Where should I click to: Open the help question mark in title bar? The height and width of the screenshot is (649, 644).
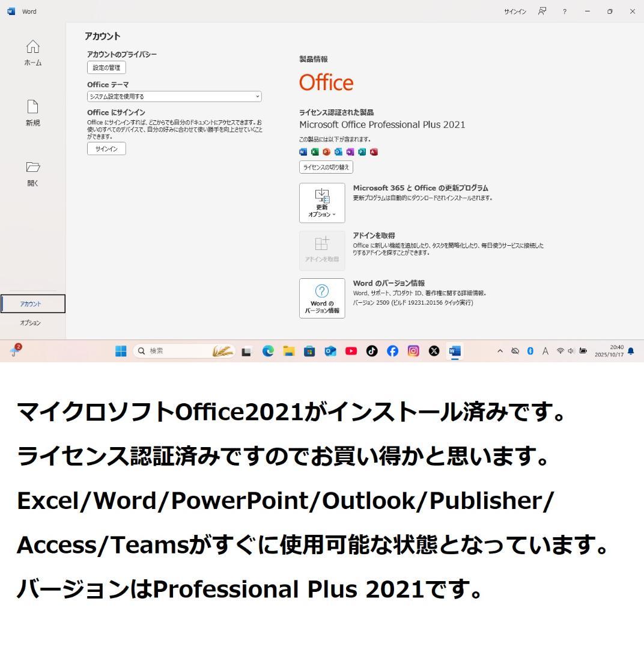pyautogui.click(x=565, y=11)
